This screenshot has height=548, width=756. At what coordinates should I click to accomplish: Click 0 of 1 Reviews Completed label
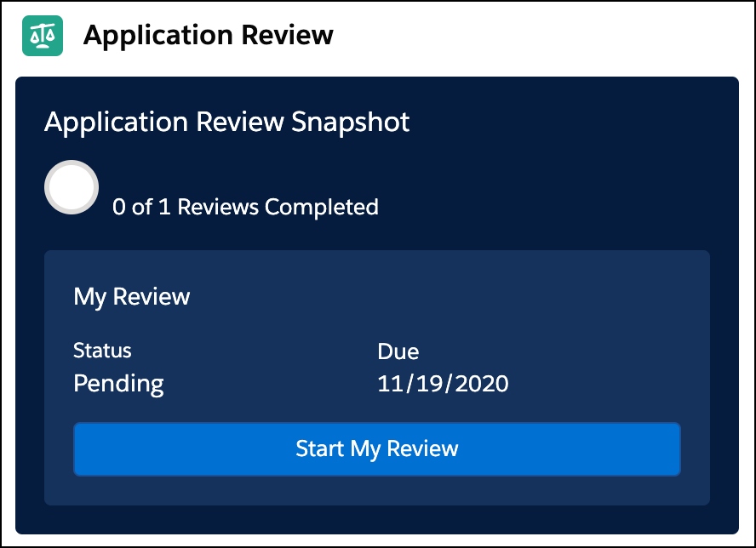coord(244,207)
